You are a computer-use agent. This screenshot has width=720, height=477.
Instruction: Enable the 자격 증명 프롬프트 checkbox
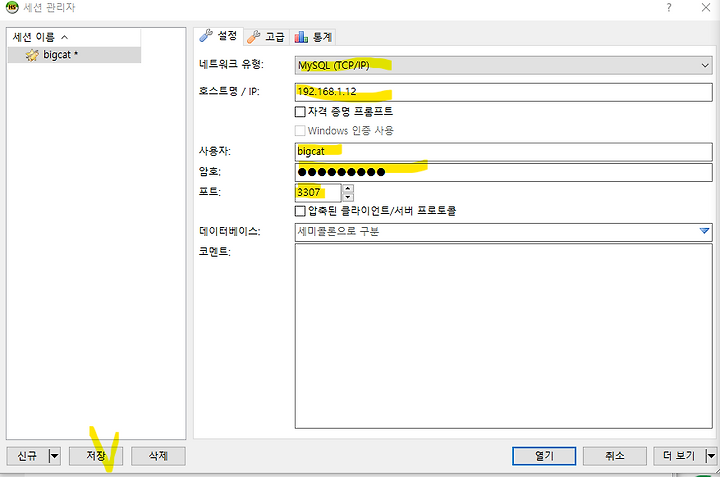tap(300, 112)
